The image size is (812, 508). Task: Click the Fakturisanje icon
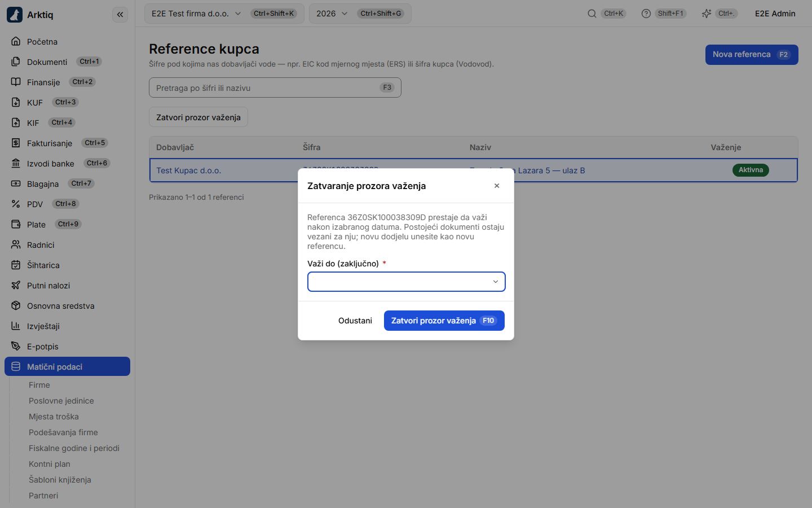(x=16, y=143)
